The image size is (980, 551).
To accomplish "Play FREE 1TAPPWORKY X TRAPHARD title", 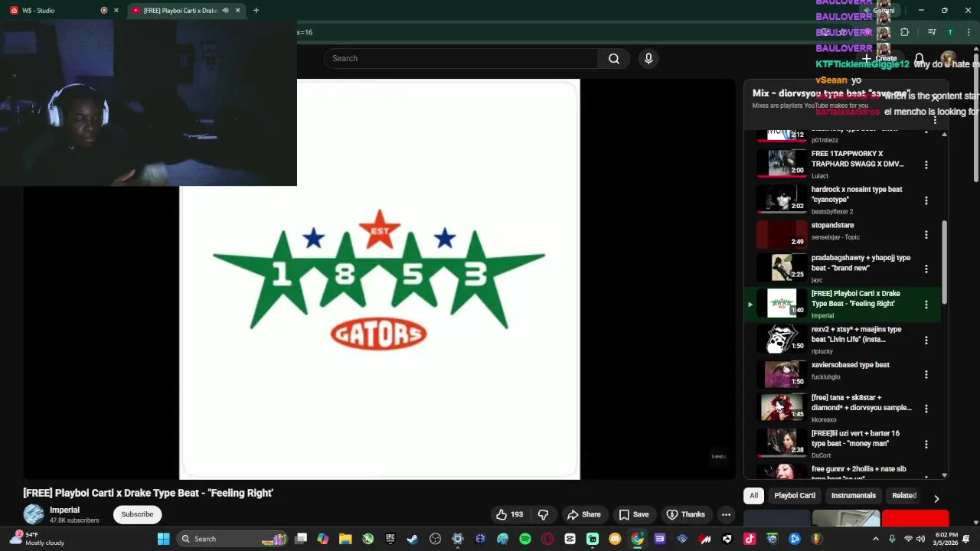I will [857, 158].
